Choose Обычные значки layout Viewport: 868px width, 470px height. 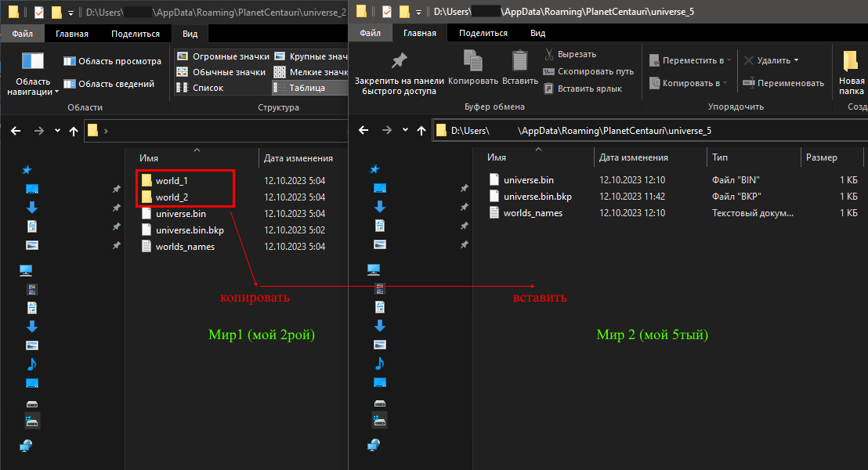click(x=222, y=72)
